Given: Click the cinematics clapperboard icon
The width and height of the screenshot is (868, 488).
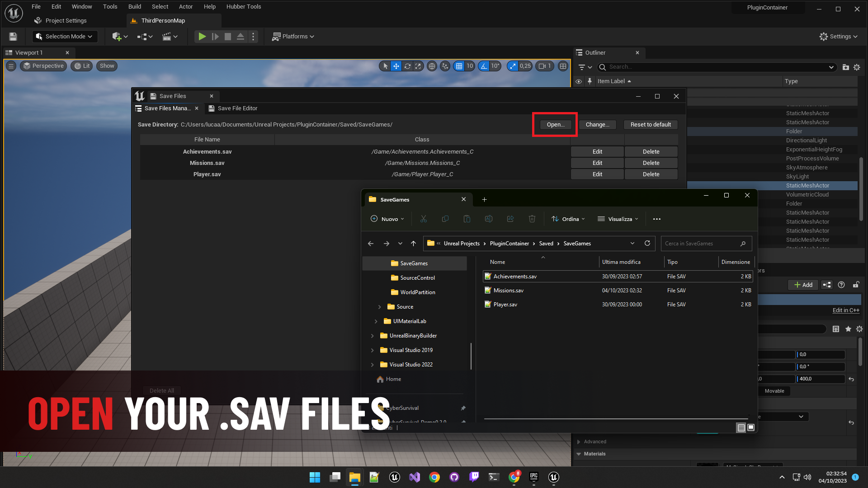Looking at the screenshot, I should [167, 37].
